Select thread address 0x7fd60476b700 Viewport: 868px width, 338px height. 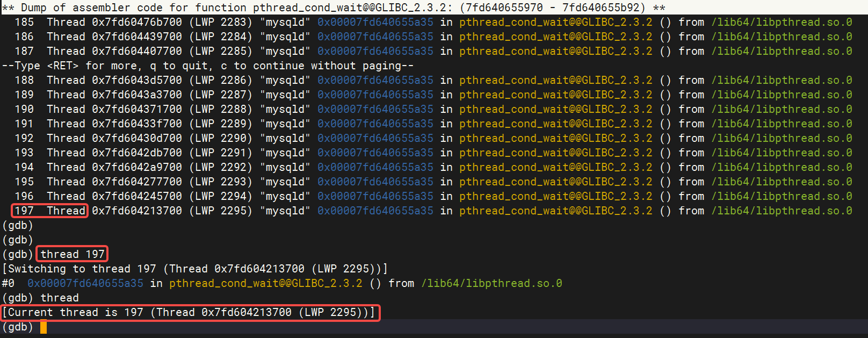pyautogui.click(x=137, y=22)
